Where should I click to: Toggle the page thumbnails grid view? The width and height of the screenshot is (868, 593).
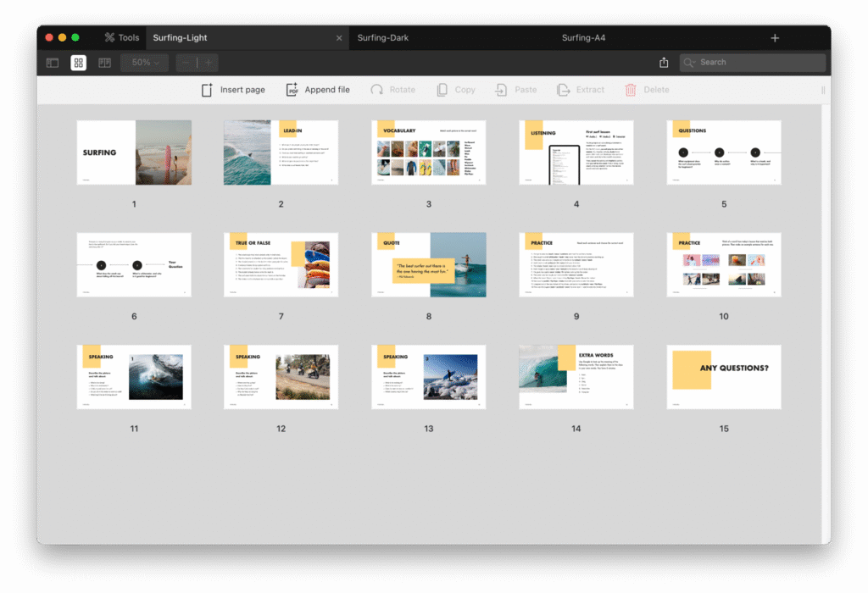pyautogui.click(x=78, y=63)
